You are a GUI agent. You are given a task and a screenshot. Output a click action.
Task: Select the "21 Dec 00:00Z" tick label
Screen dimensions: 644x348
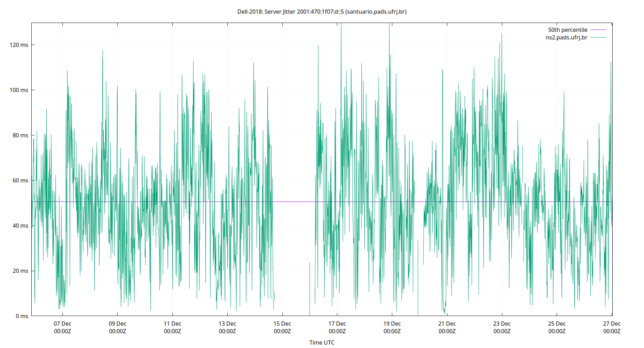coord(447,327)
